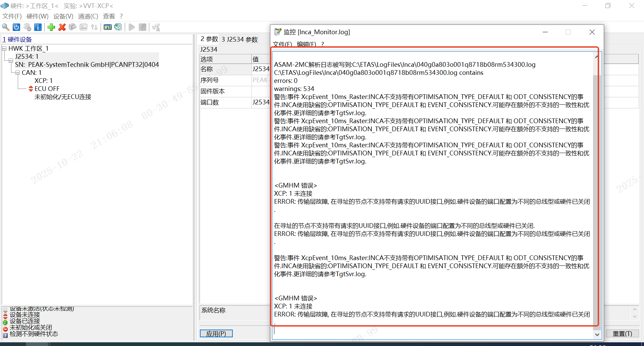Select the CAN: 1 tree item
Screen dimensions: 644x346
(x=32, y=73)
